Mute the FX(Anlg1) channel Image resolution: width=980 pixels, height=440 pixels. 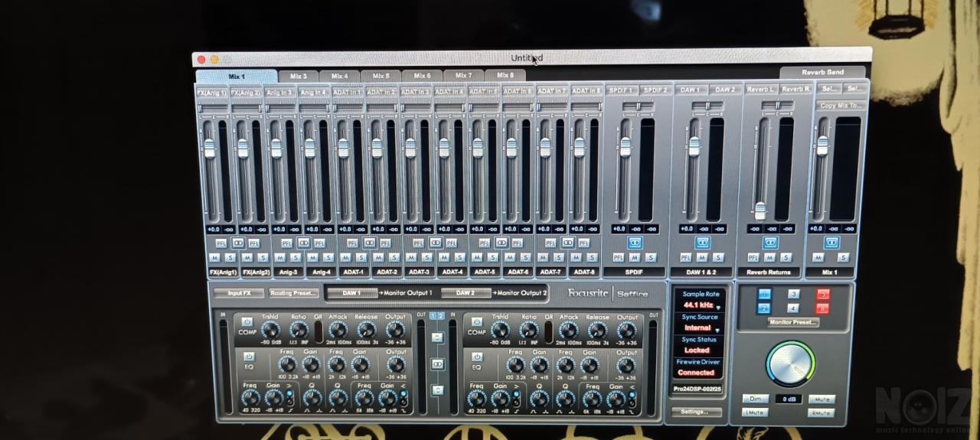click(x=215, y=258)
